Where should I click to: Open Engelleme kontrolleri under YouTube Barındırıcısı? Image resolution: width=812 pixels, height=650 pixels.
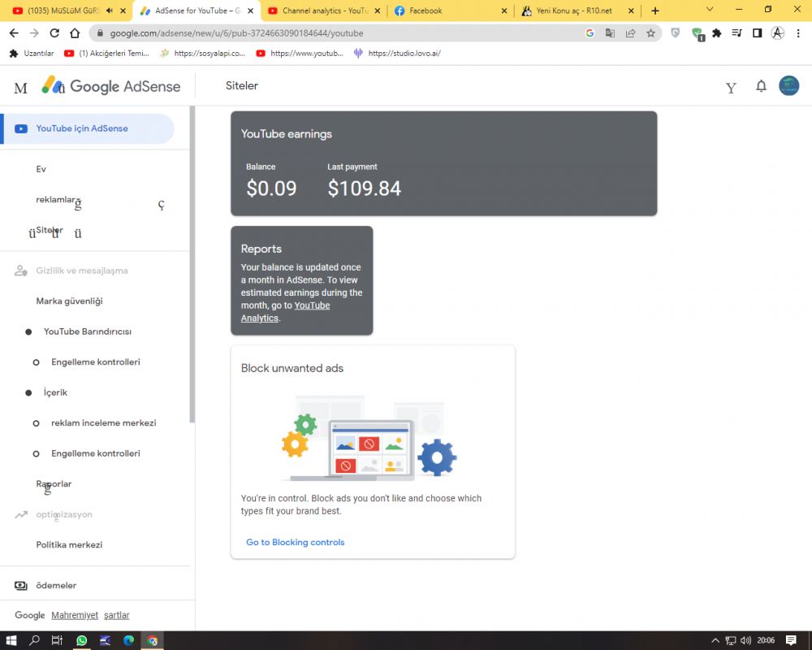96,362
